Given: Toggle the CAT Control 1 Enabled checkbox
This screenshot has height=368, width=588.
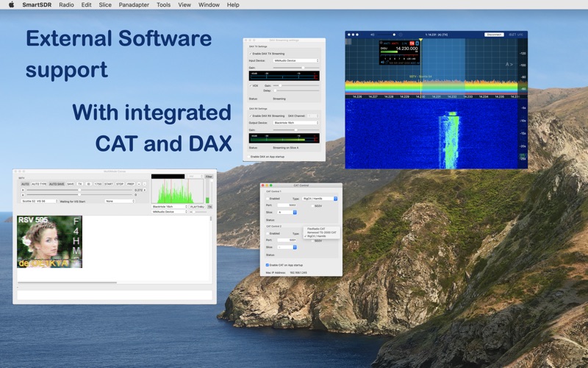Looking at the screenshot, I should click(268, 199).
